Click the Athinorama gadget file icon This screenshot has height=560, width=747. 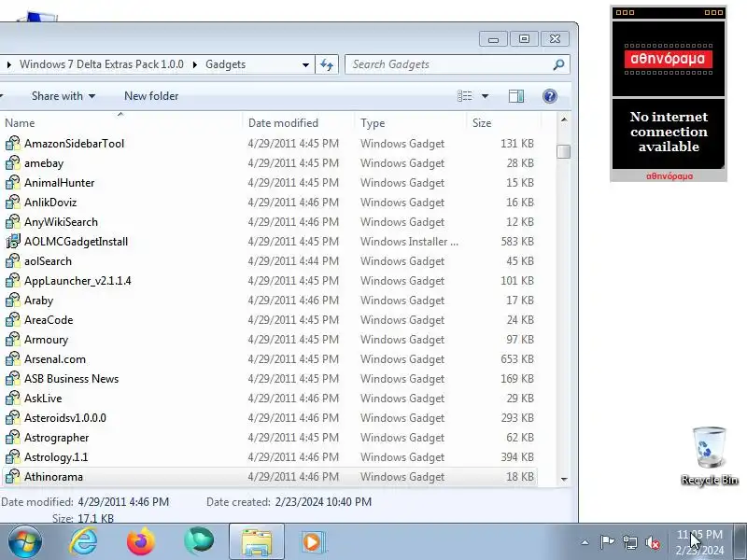tap(13, 476)
